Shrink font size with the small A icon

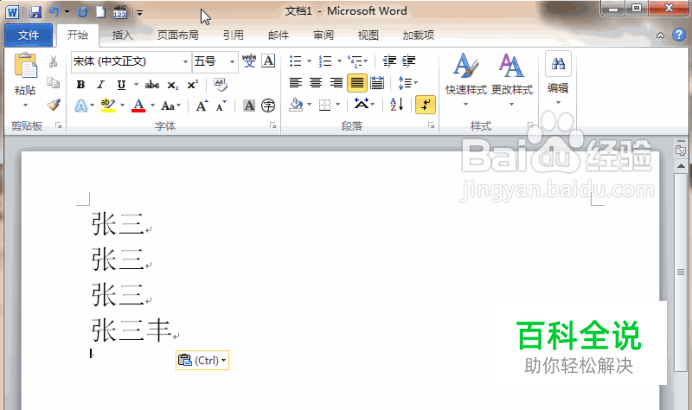(221, 106)
